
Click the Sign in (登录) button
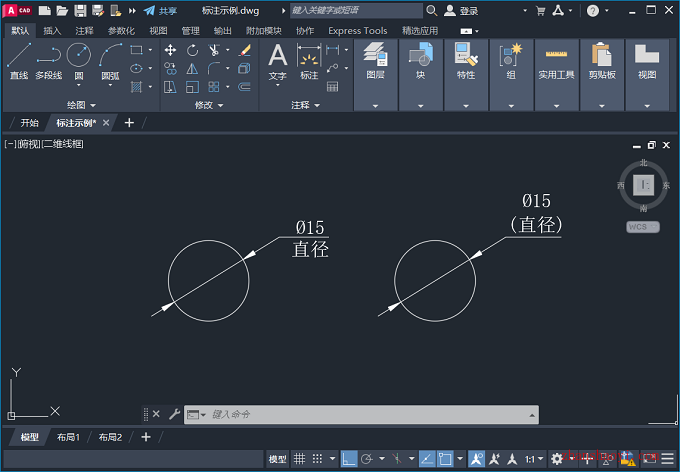(461, 10)
